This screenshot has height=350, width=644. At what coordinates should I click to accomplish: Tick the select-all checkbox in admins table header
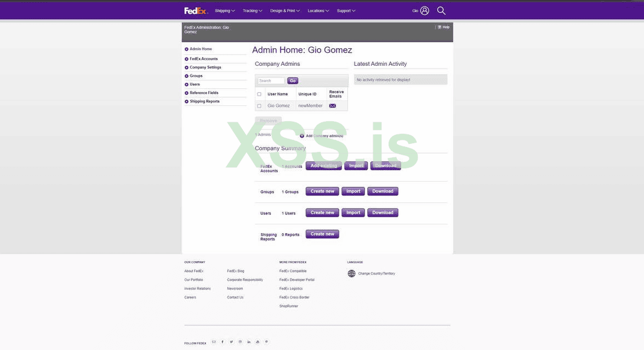pyautogui.click(x=259, y=94)
